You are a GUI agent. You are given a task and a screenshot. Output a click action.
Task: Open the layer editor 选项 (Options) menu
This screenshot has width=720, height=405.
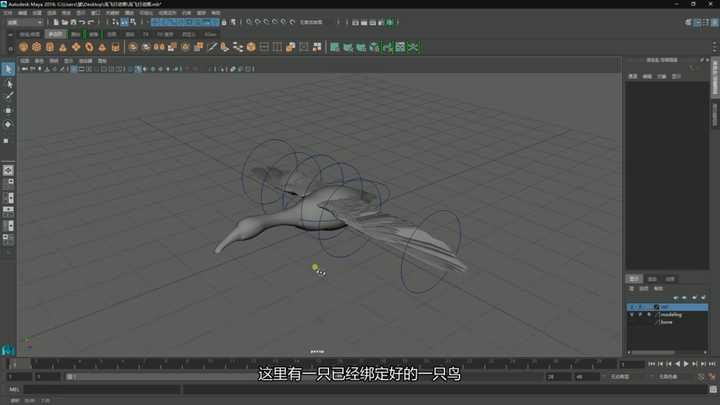[644, 289]
